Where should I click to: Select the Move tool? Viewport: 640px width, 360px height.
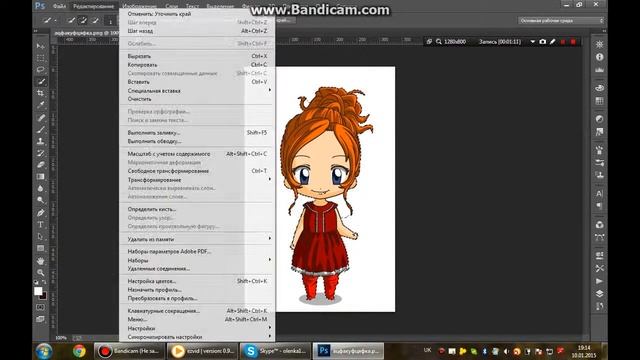40,46
